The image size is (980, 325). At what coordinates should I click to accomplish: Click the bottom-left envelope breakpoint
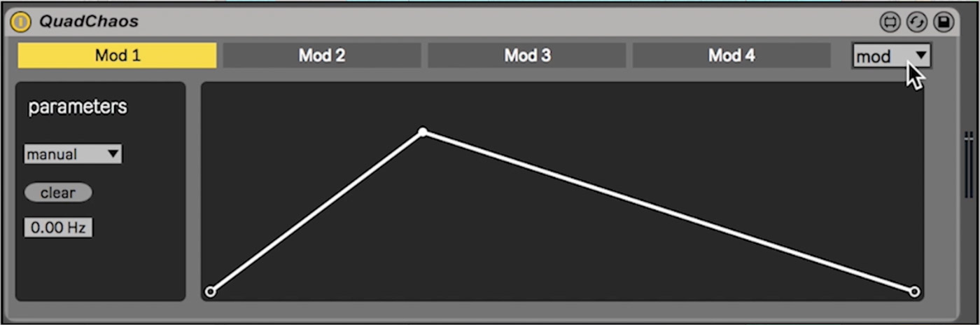(x=211, y=291)
